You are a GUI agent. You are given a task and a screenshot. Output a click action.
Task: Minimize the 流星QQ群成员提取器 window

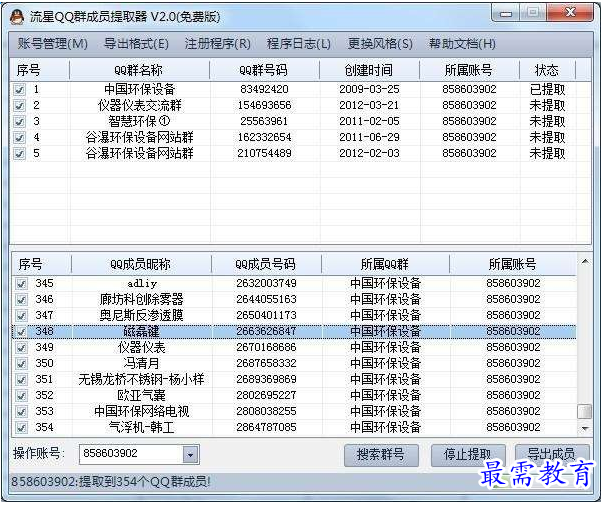506,13
